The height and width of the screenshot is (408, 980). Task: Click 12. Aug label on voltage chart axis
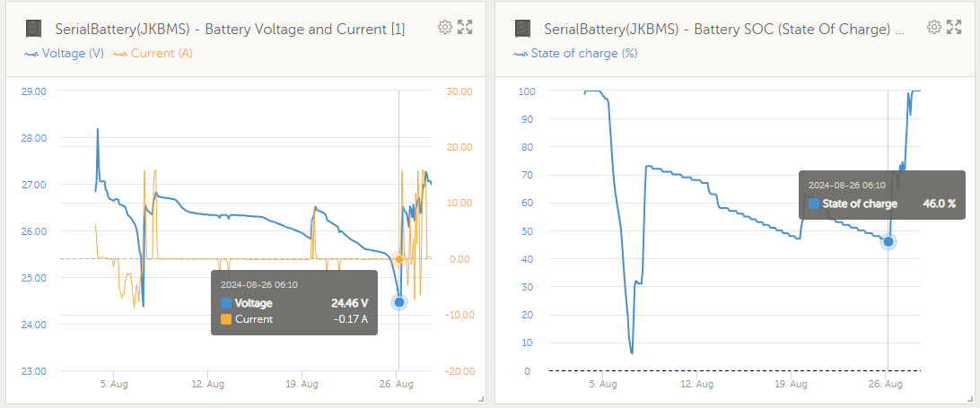point(207,385)
